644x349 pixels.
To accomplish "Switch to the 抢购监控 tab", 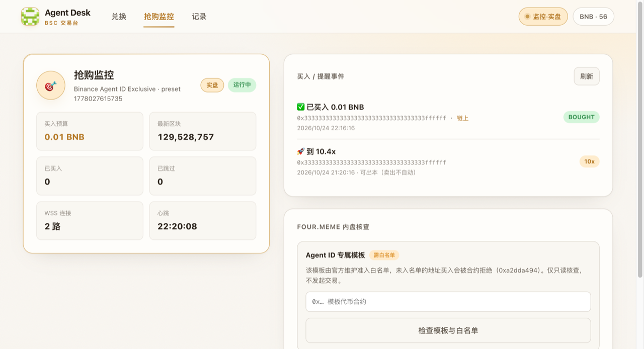I will [x=159, y=17].
